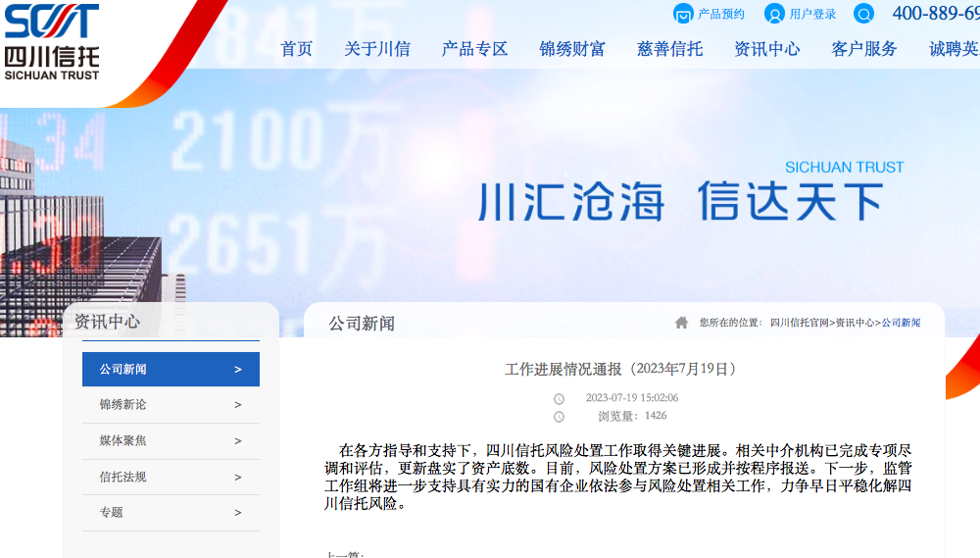Image resolution: width=980 pixels, height=558 pixels.
Task: Open the 首页 navigation menu
Action: [x=296, y=49]
